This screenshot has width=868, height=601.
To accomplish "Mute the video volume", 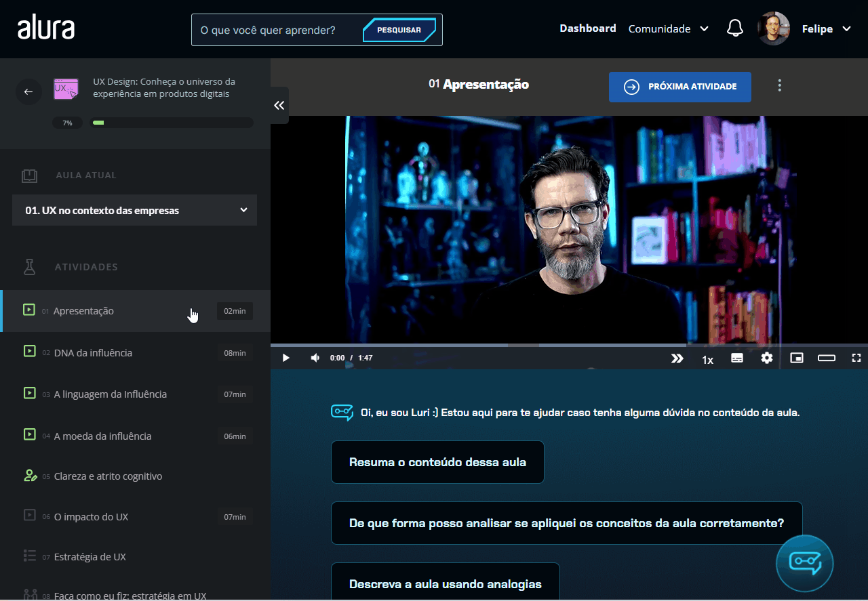I will [315, 358].
